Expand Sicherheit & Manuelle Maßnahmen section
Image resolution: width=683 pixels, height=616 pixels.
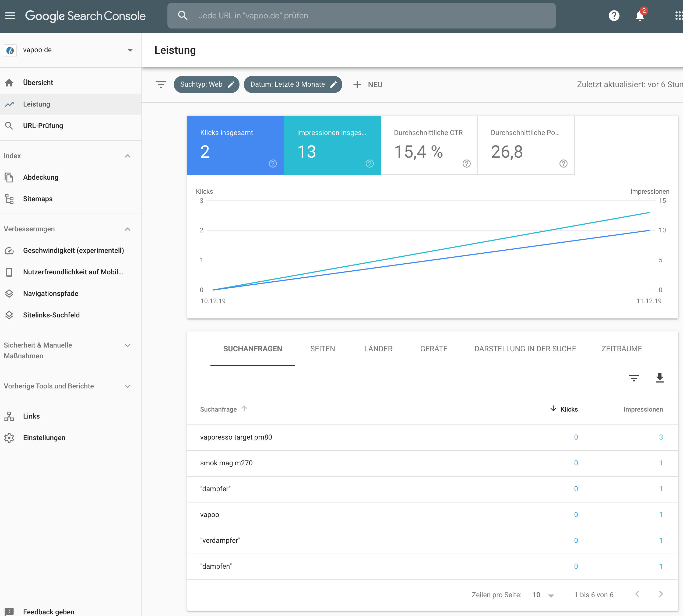pyautogui.click(x=127, y=345)
